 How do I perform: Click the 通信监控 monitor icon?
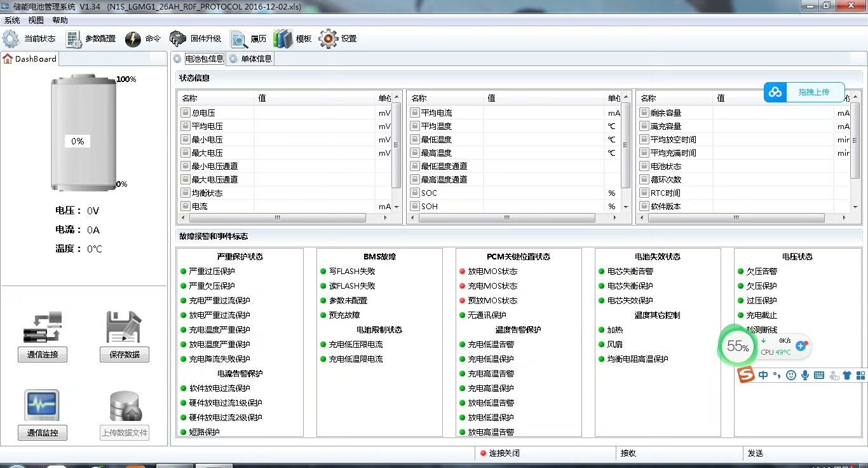point(42,406)
